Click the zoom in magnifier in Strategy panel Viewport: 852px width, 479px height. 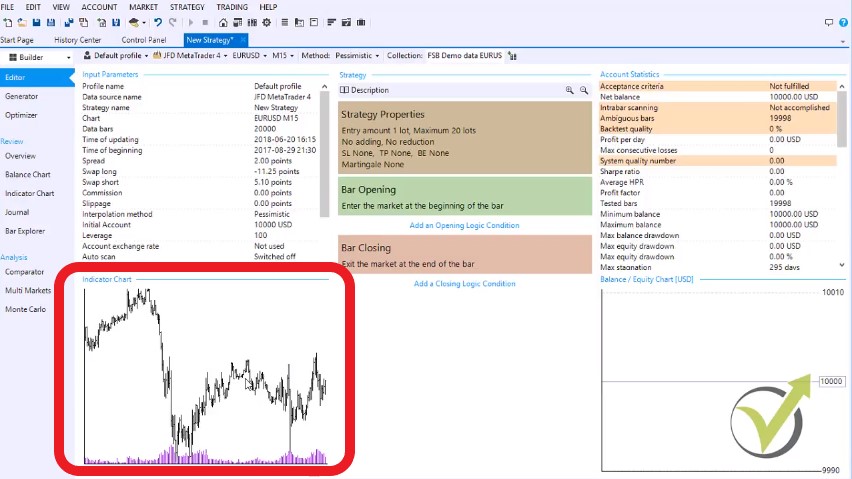click(x=570, y=90)
